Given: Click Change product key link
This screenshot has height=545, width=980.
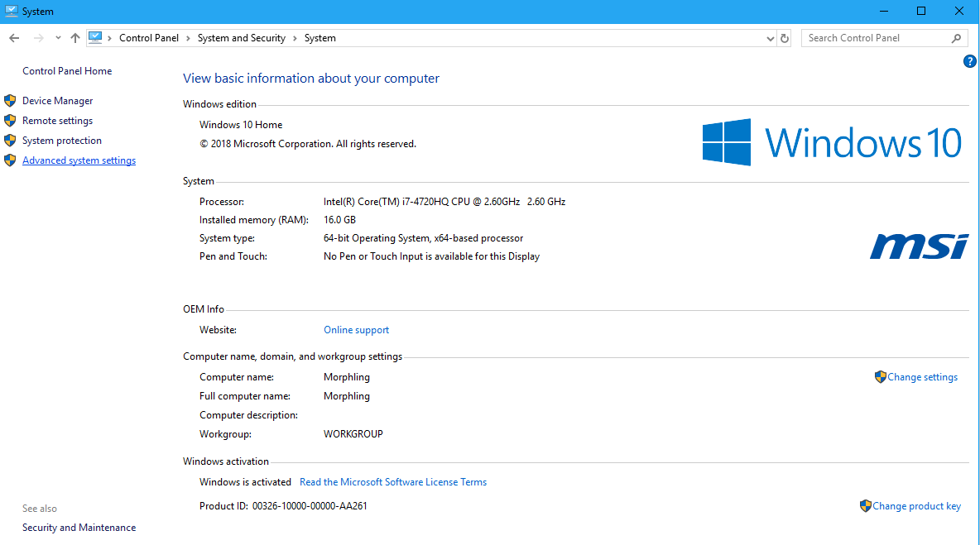Looking at the screenshot, I should pyautogui.click(x=917, y=506).
